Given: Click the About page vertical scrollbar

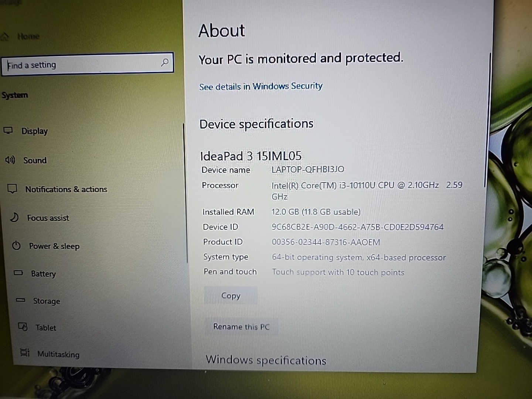Looking at the screenshot, I should tap(488, 120).
